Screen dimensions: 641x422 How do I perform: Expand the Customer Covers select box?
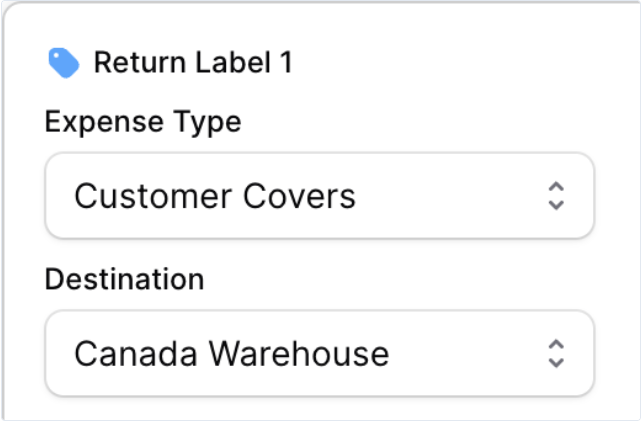[x=319, y=195]
